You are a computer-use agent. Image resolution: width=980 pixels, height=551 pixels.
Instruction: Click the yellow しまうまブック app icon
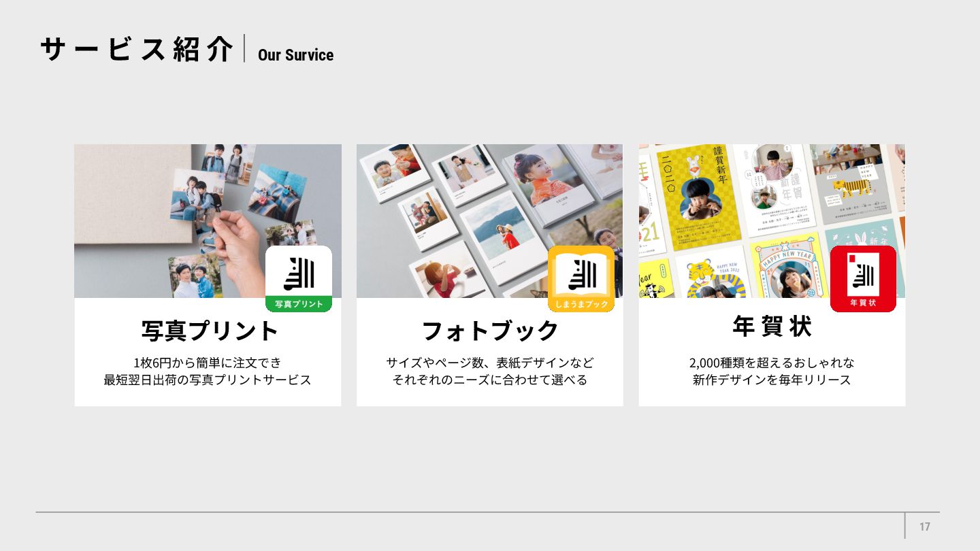[x=581, y=279]
